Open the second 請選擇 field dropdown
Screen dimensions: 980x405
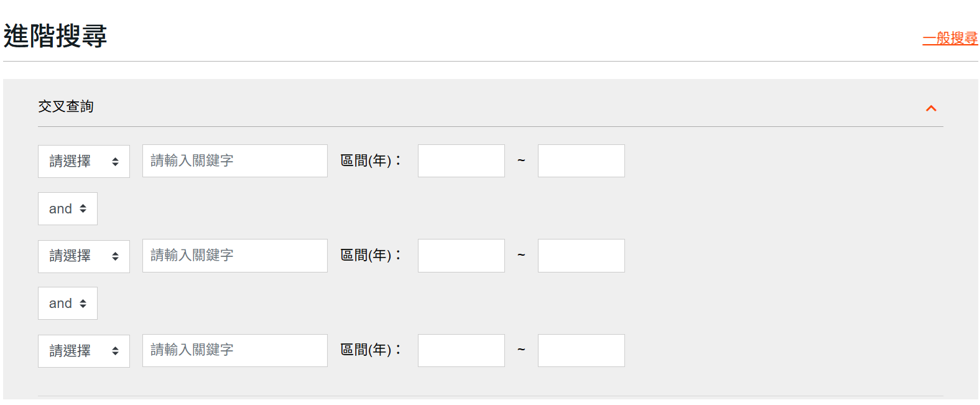point(84,256)
